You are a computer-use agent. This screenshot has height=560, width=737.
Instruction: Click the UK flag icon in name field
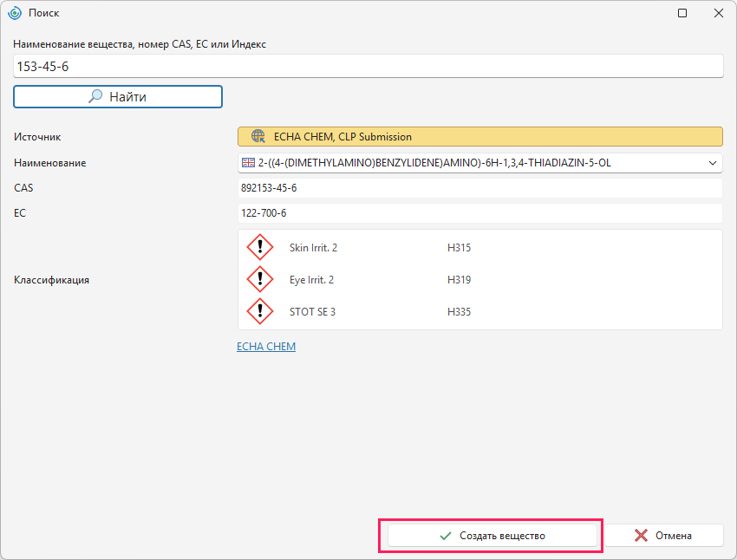pos(248,163)
